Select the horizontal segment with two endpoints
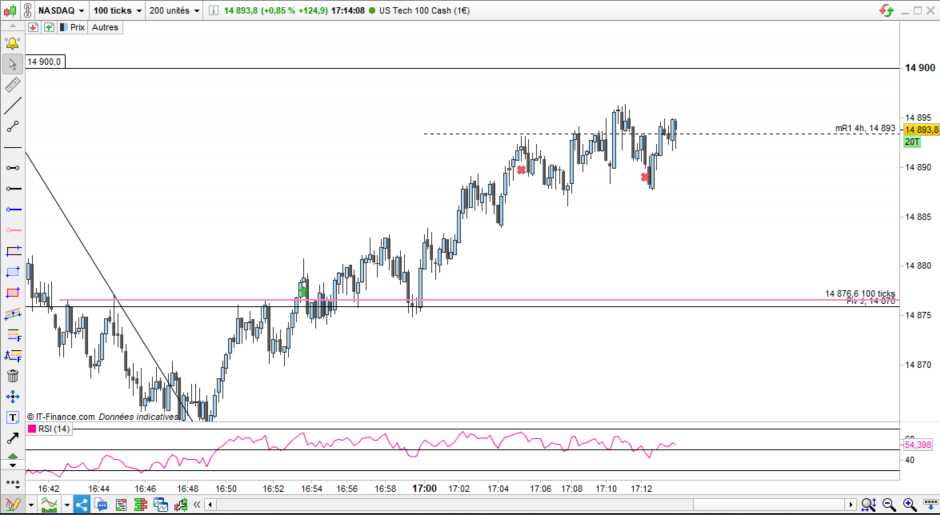 [x=12, y=168]
